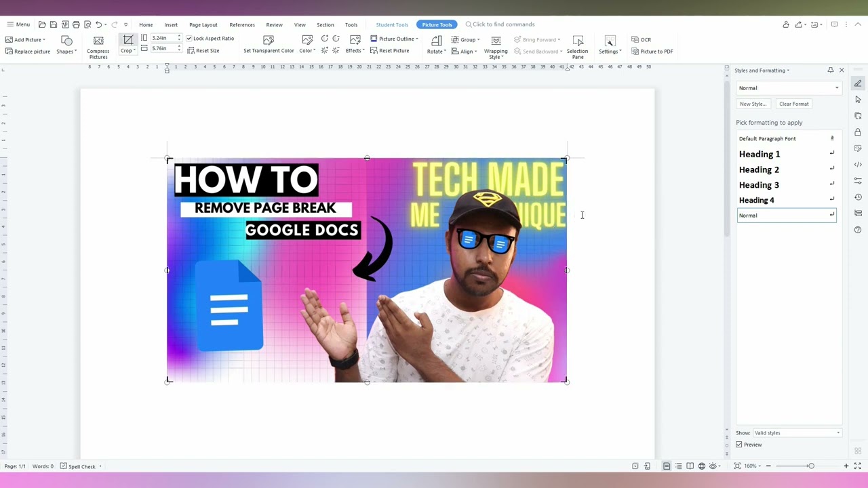Click the zoom out minus button
The image size is (868, 488).
tap(768, 466)
